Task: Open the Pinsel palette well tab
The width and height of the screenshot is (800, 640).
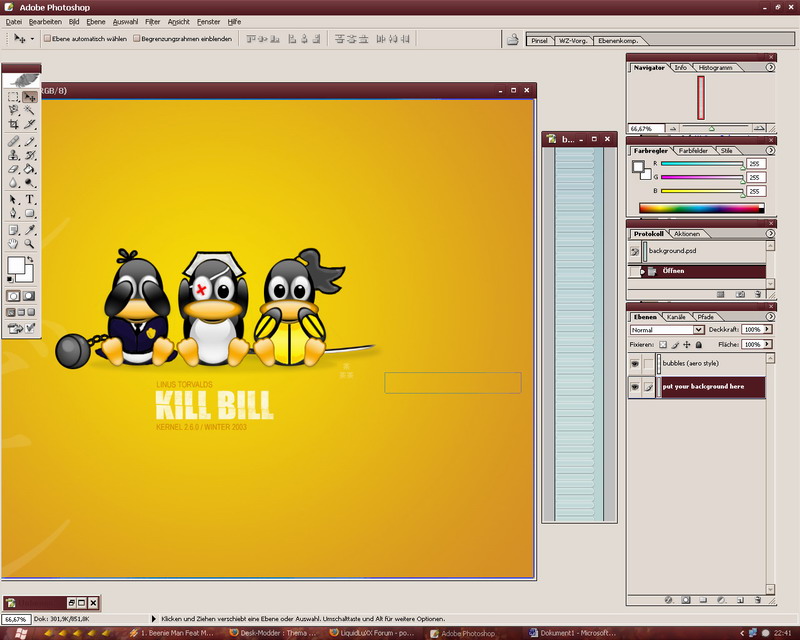Action: pyautogui.click(x=539, y=41)
